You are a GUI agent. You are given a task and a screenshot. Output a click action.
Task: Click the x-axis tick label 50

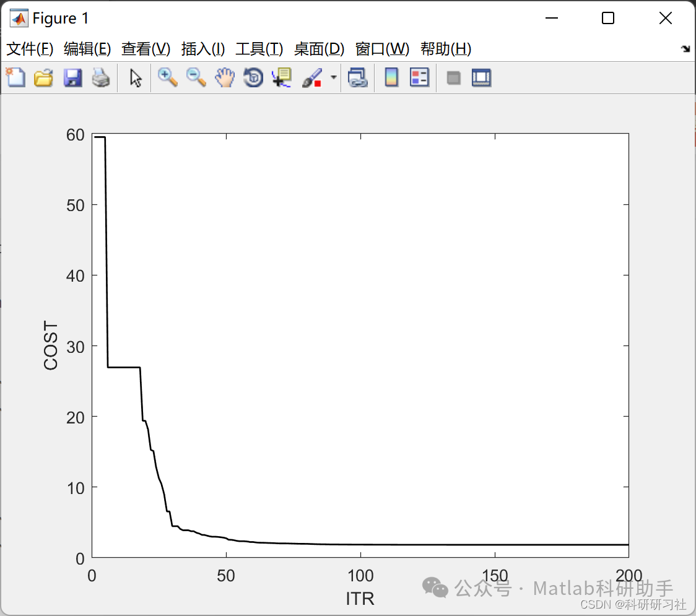pyautogui.click(x=226, y=576)
